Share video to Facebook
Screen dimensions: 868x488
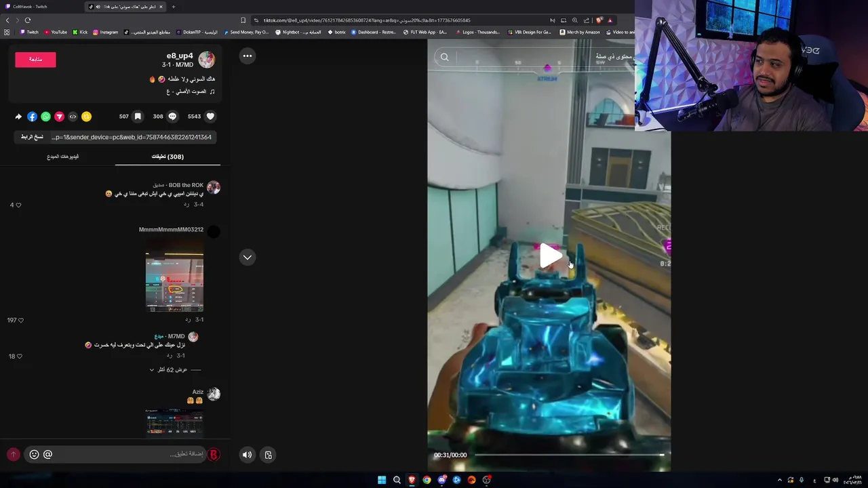[32, 117]
